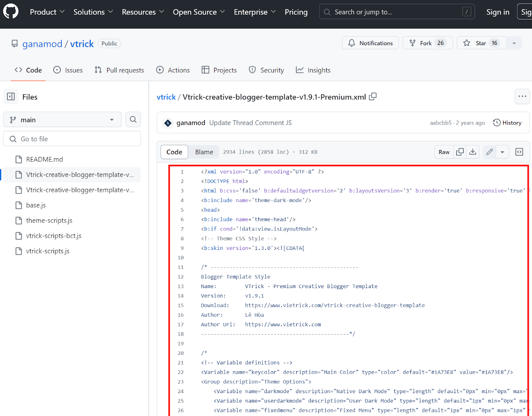Screen dimensions: 532x416
Task: Open the more file actions ellipsis menu
Action: pyautogui.click(x=522, y=96)
